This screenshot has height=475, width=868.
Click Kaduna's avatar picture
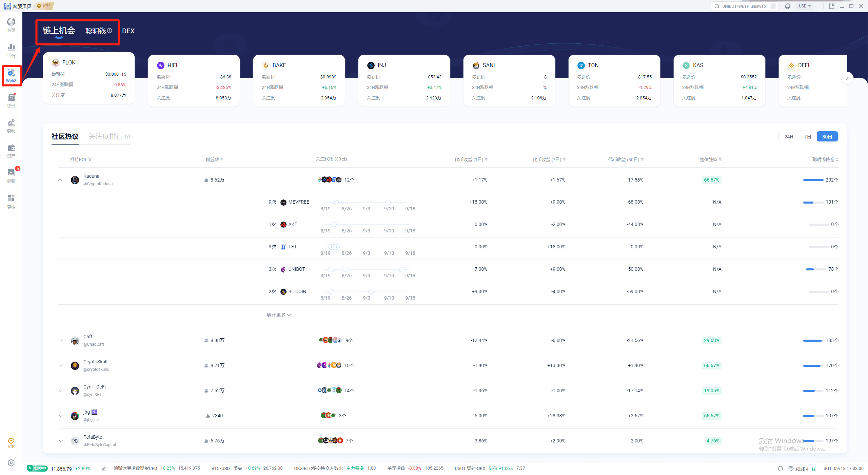75,180
